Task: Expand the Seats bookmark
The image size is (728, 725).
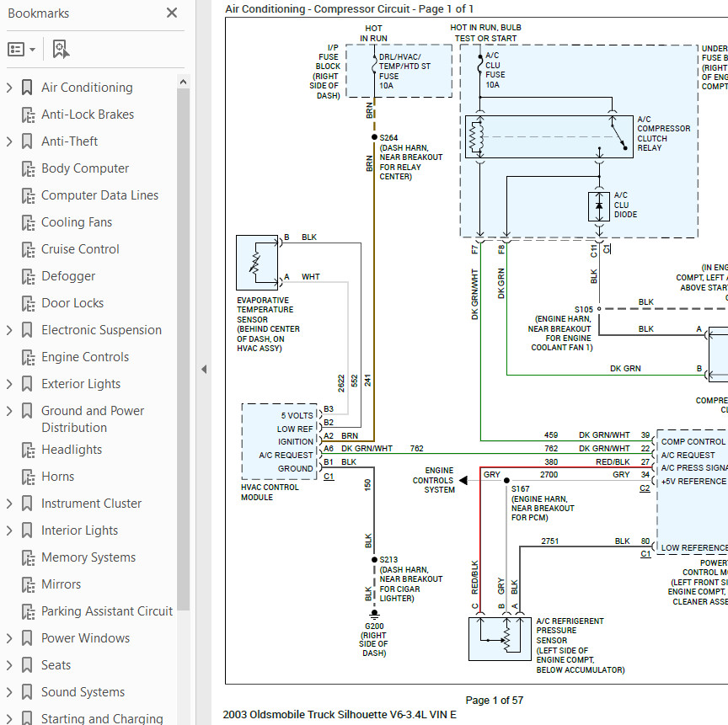Action: [x=8, y=664]
